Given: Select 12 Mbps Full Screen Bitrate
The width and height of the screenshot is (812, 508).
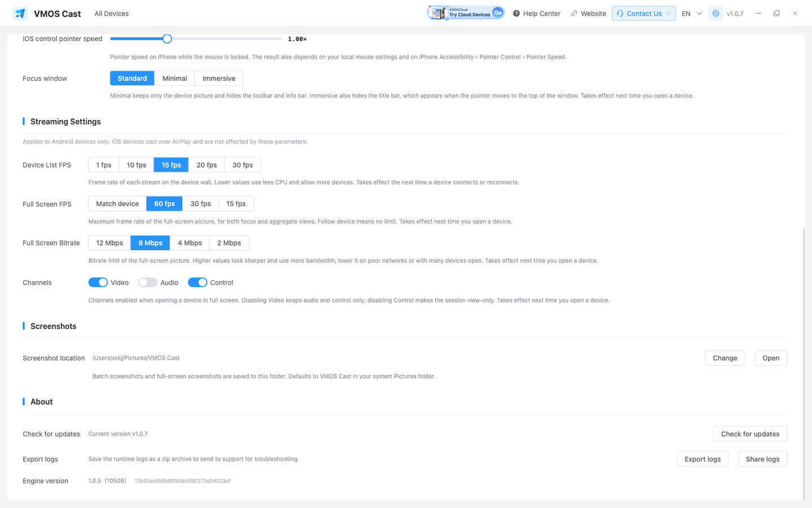Looking at the screenshot, I should coord(109,243).
